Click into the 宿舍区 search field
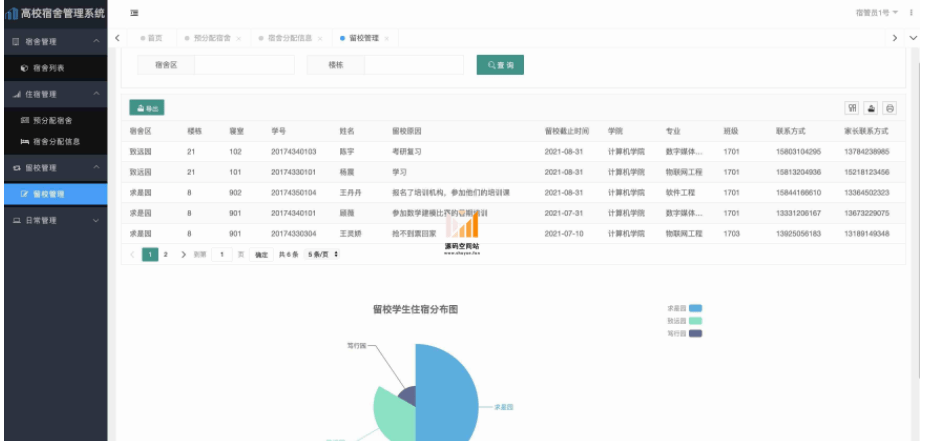 244,65
